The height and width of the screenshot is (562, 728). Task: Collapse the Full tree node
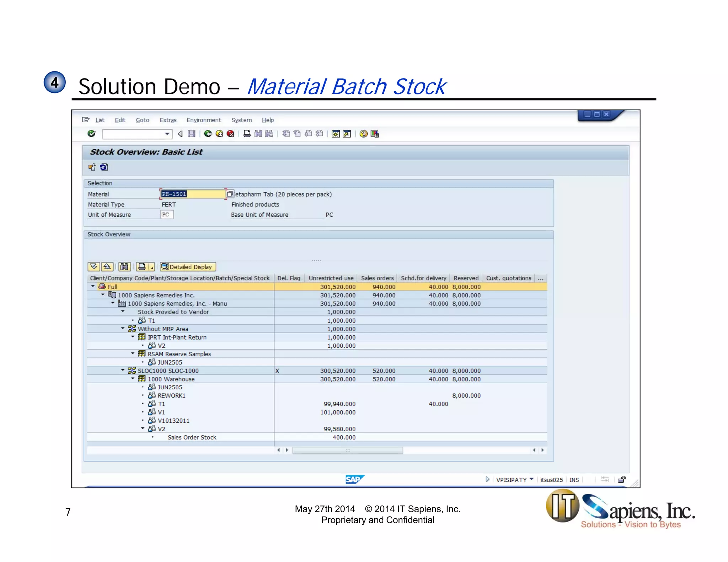pyautogui.click(x=93, y=286)
